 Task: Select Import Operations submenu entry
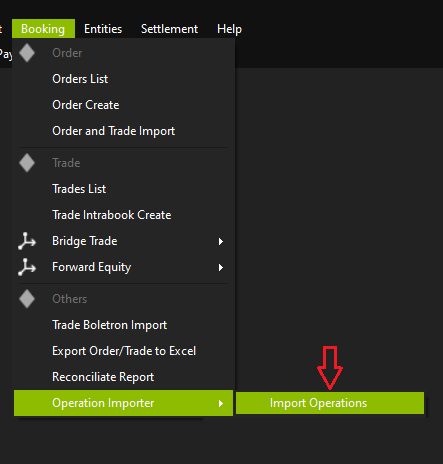330,403
